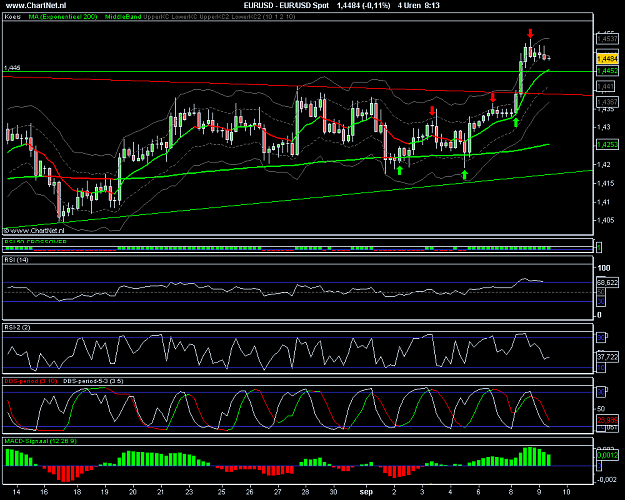The height and width of the screenshot is (500, 625).
Task: Click the EURUSD - EUR/USD Spot title
Action: coord(286,5)
